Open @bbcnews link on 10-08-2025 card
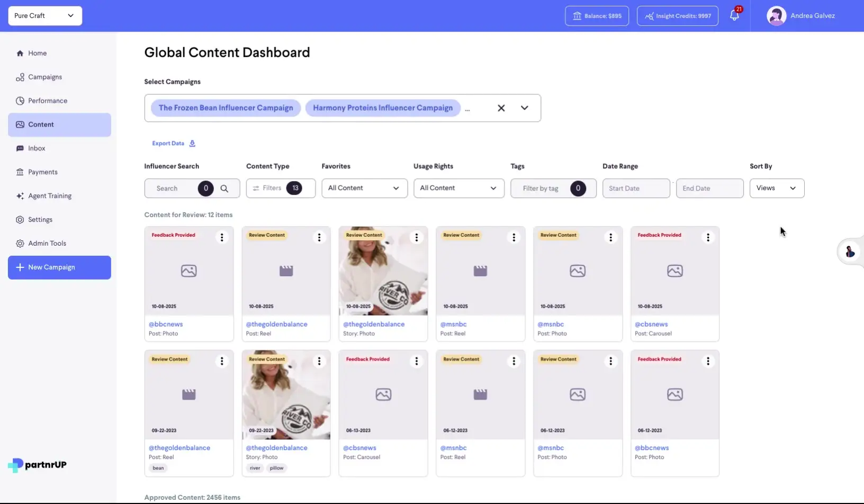864x504 pixels. [166, 324]
